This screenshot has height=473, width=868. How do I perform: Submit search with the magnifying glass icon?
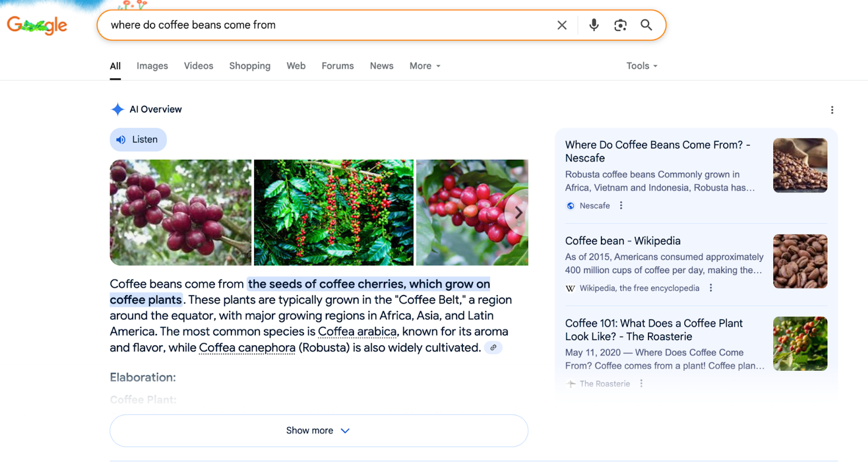point(646,25)
